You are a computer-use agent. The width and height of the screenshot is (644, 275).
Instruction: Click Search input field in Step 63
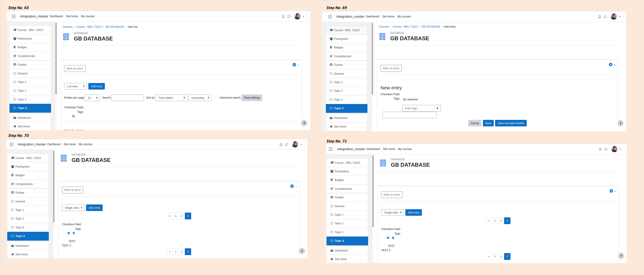[x=127, y=98]
